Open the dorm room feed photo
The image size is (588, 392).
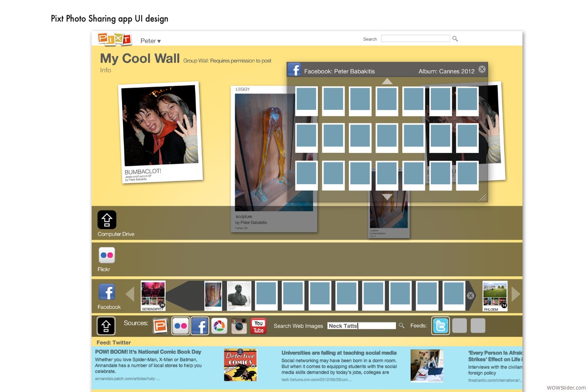pyautogui.click(x=427, y=366)
